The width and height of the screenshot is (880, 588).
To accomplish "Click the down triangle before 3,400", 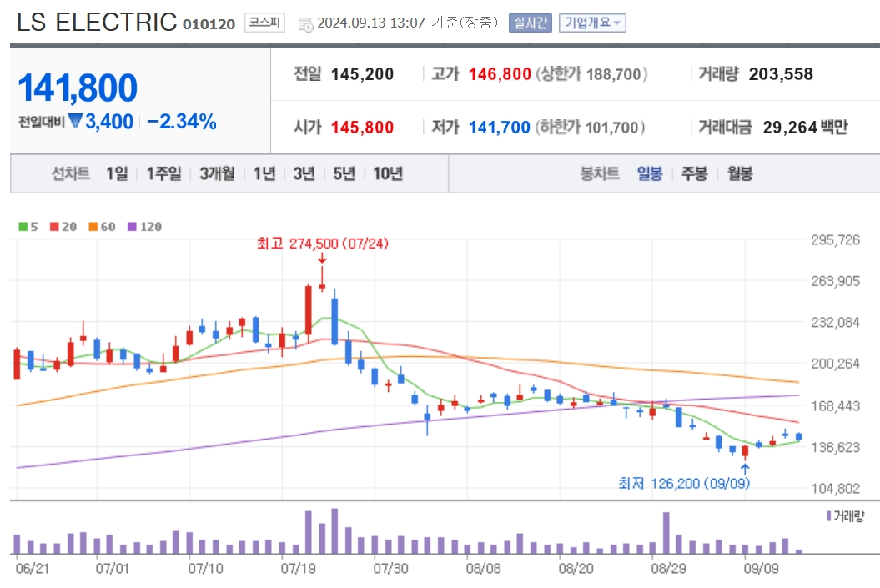I will [74, 121].
